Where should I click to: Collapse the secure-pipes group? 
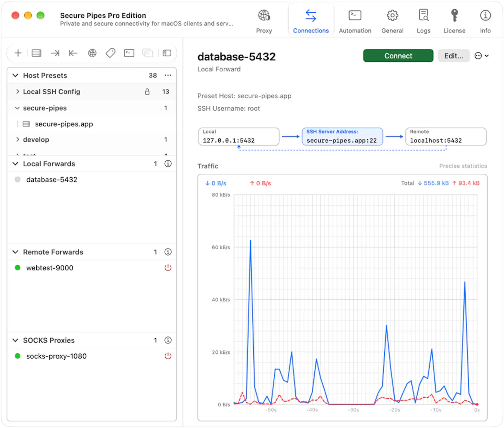pos(17,108)
